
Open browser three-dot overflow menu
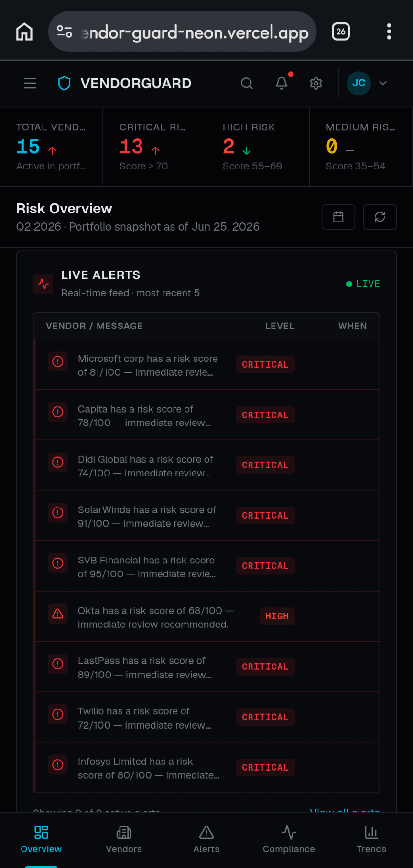pyautogui.click(x=389, y=32)
